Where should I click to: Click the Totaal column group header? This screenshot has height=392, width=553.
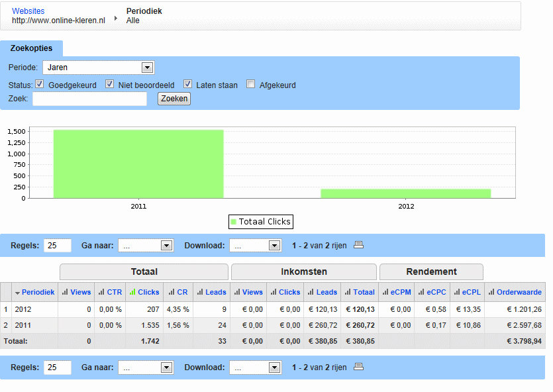click(x=144, y=271)
